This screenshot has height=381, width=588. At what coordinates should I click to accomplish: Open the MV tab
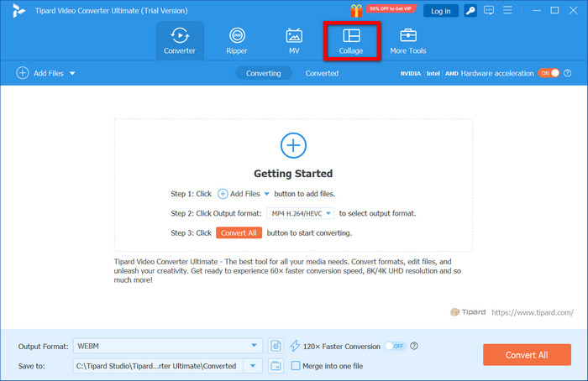point(294,41)
